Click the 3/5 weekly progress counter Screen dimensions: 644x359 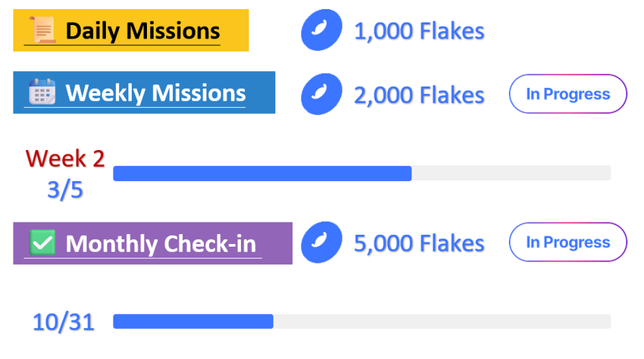click(x=65, y=189)
